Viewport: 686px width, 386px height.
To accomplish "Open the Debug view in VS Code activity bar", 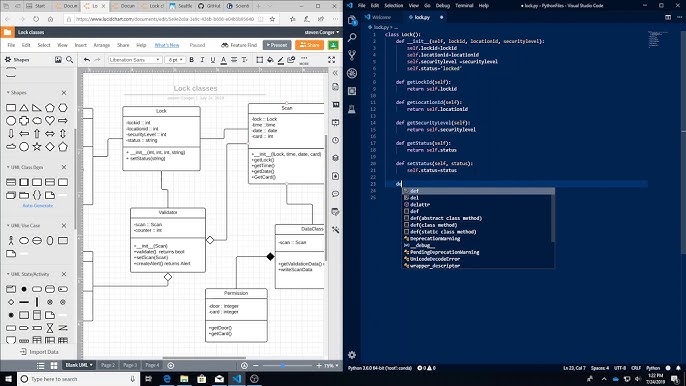I will coord(352,73).
